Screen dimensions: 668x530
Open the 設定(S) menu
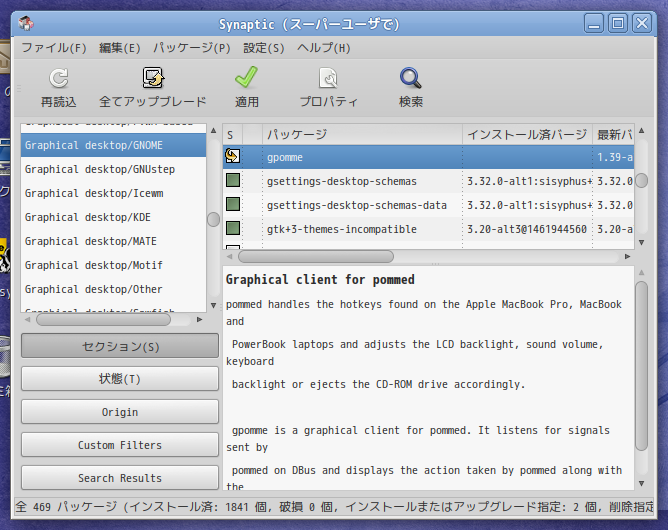pyautogui.click(x=264, y=48)
